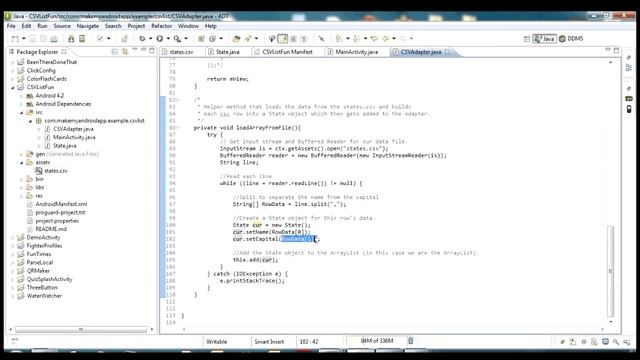
Task: Collapse the assets folder node
Action: click(x=22, y=163)
